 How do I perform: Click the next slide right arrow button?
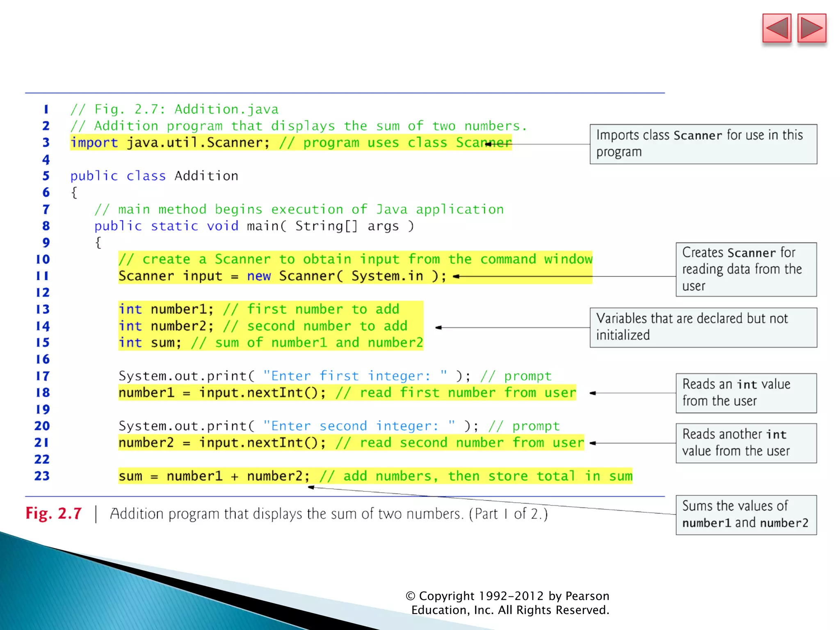(812, 28)
